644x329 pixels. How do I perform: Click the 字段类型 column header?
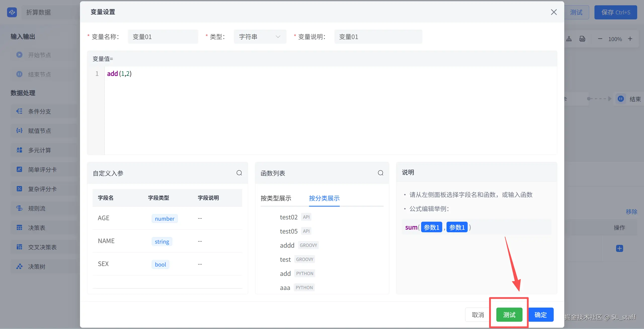click(x=158, y=198)
